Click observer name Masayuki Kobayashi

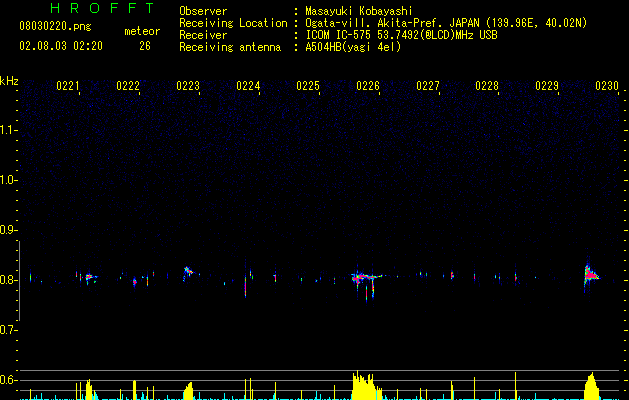coord(359,11)
